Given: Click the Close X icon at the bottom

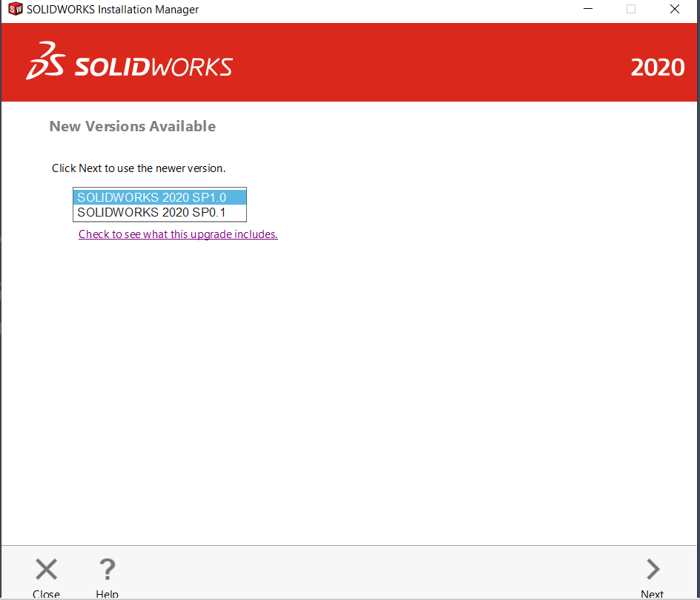Looking at the screenshot, I should click(x=47, y=569).
